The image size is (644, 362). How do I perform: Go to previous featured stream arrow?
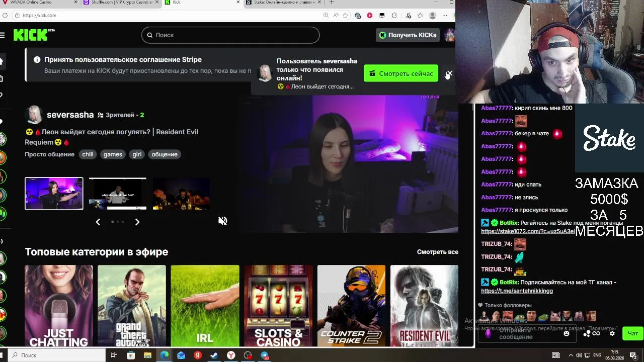(98, 222)
